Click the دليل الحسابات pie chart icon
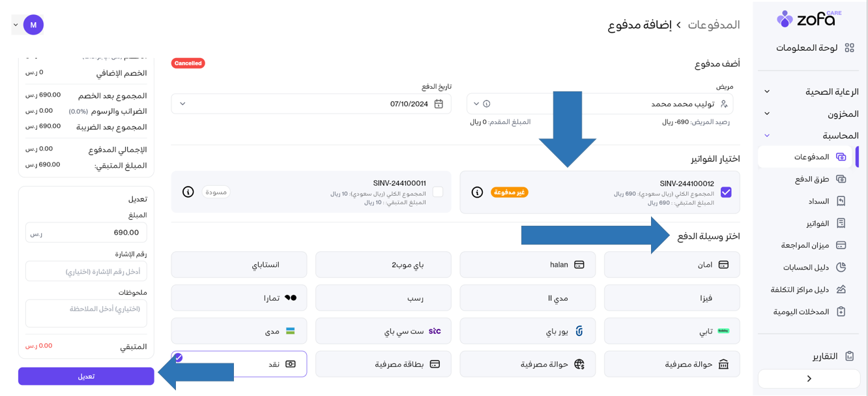 click(841, 267)
